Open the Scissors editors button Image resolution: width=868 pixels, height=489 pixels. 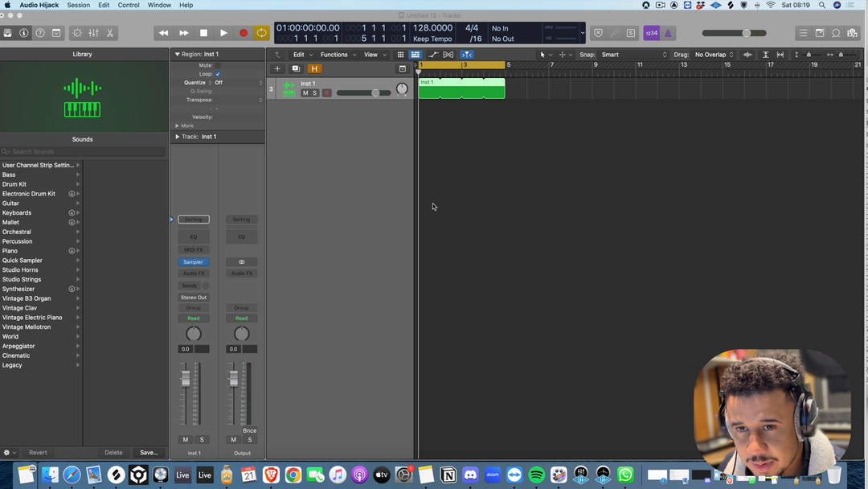click(x=110, y=33)
